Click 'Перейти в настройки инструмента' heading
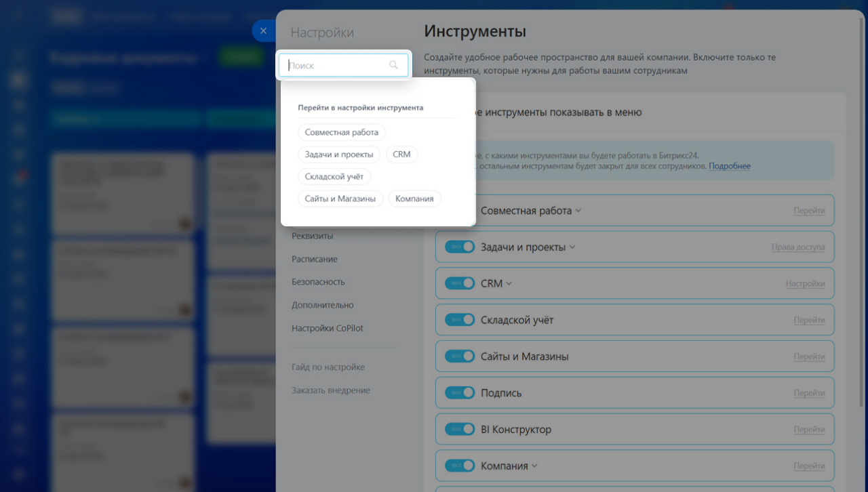The image size is (868, 492). (361, 108)
